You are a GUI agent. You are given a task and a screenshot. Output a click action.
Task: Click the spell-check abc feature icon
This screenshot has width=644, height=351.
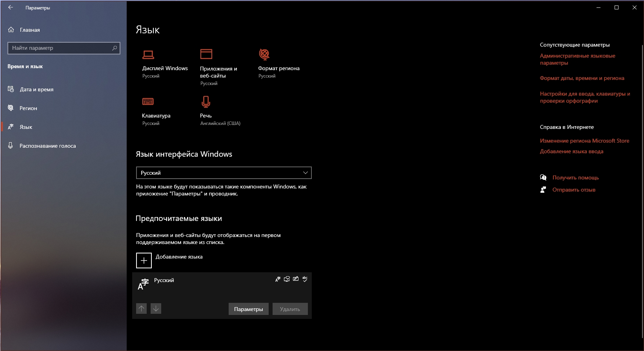click(x=305, y=279)
